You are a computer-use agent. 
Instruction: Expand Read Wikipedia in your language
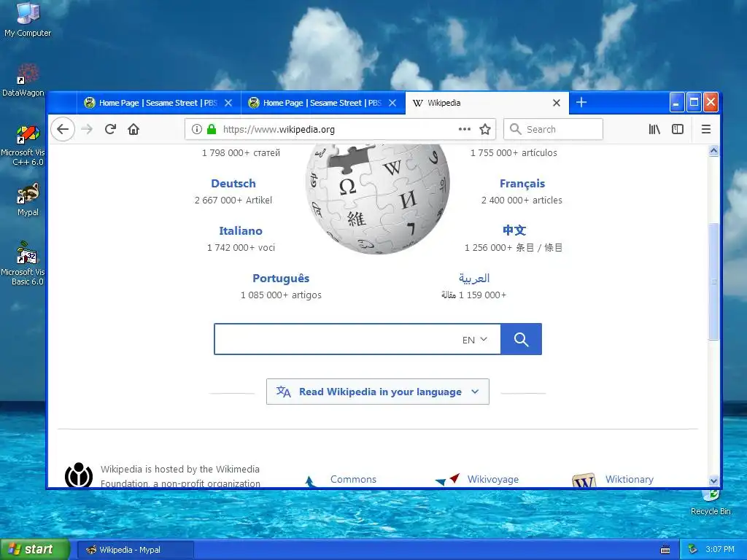[x=378, y=392]
